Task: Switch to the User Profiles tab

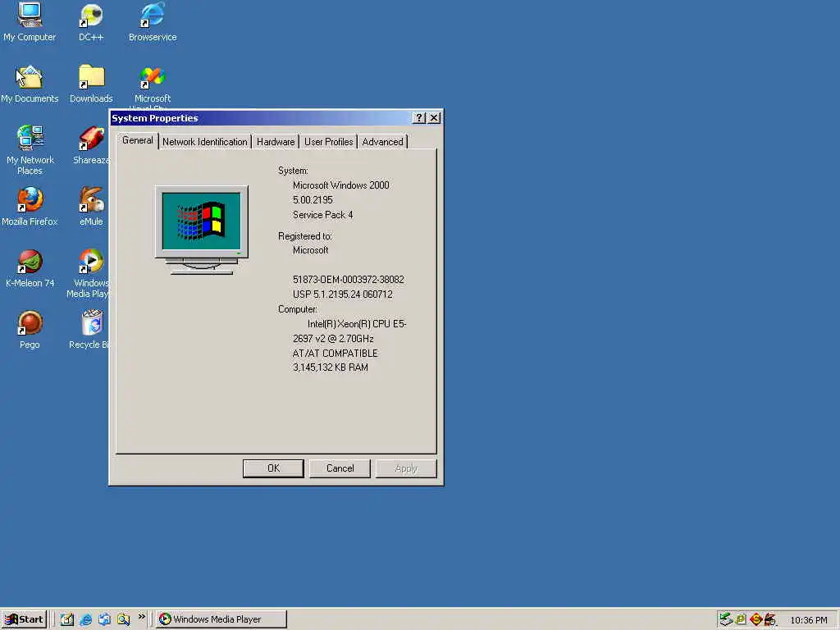Action: coord(328,142)
